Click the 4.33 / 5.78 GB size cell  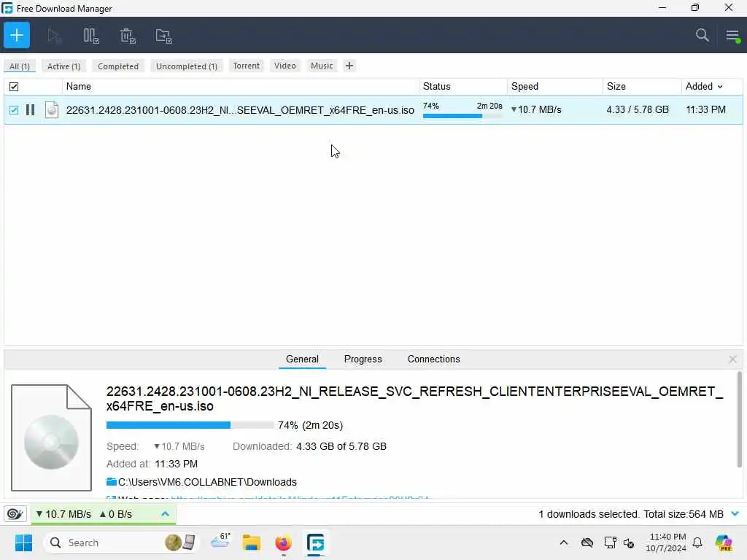[x=638, y=109]
